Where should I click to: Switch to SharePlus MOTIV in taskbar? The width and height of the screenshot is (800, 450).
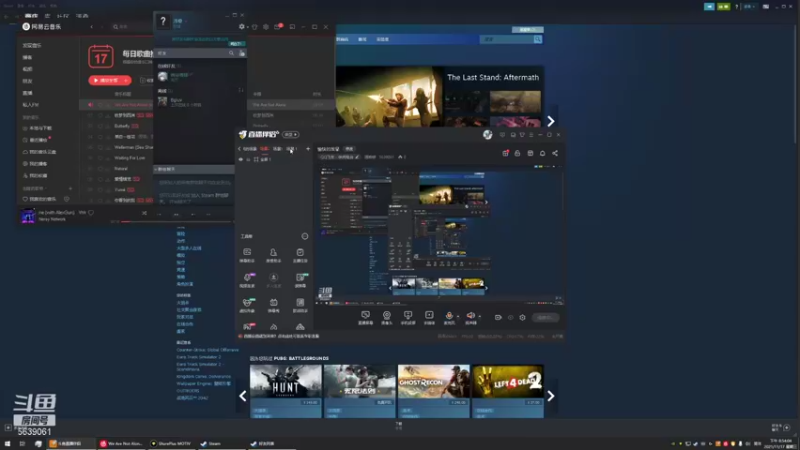[x=171, y=444]
